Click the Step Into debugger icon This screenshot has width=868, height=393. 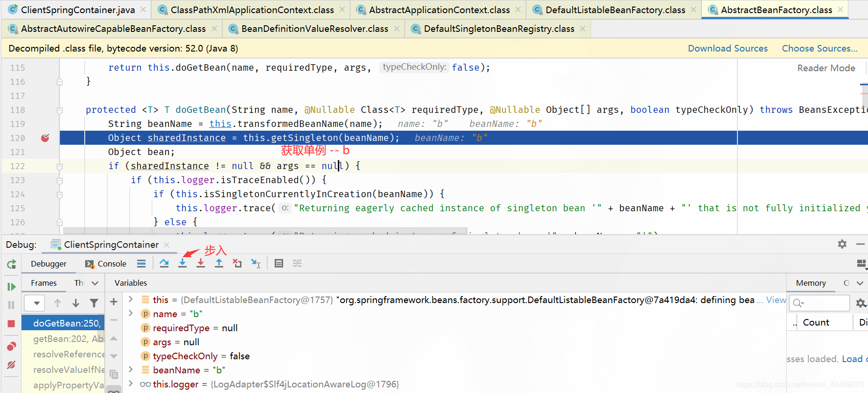pos(182,263)
